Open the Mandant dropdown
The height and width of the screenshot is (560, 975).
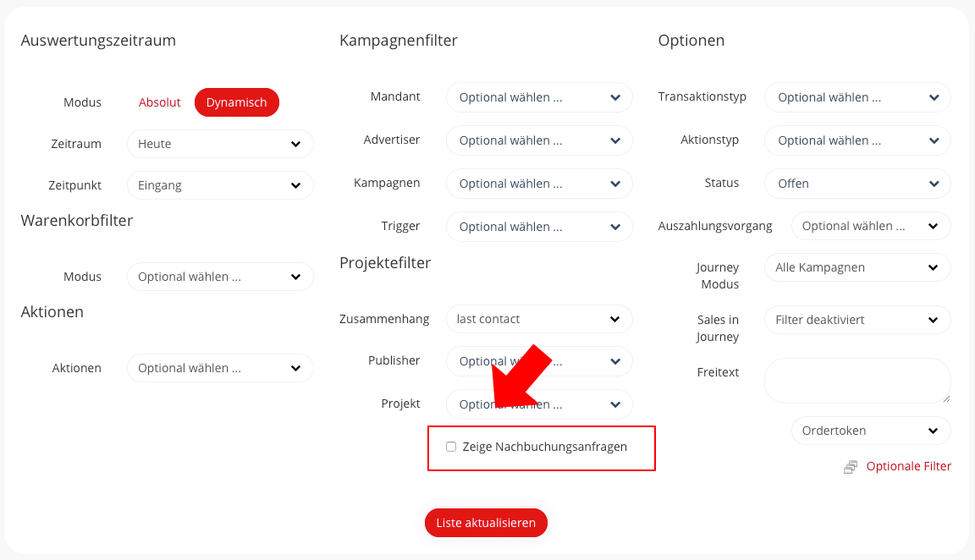[539, 97]
